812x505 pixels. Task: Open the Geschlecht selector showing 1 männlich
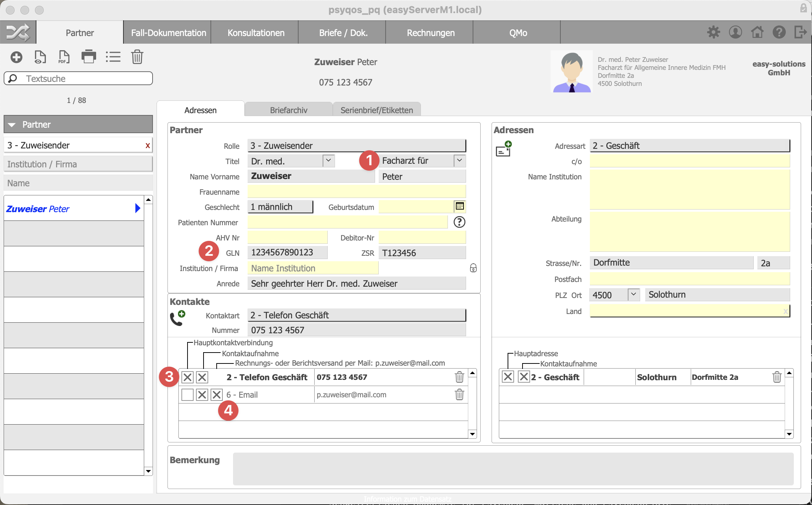pos(280,207)
